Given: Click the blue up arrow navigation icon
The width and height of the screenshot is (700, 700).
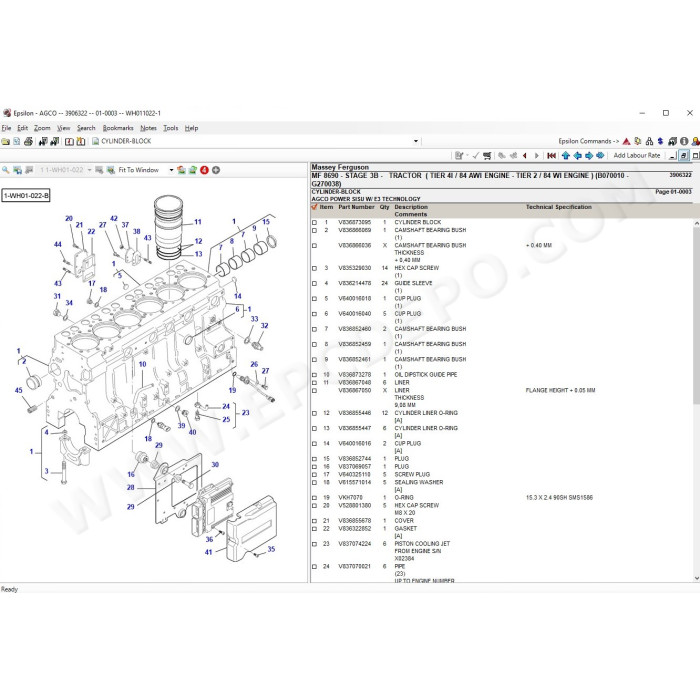Looking at the screenshot, I should pyautogui.click(x=566, y=155).
